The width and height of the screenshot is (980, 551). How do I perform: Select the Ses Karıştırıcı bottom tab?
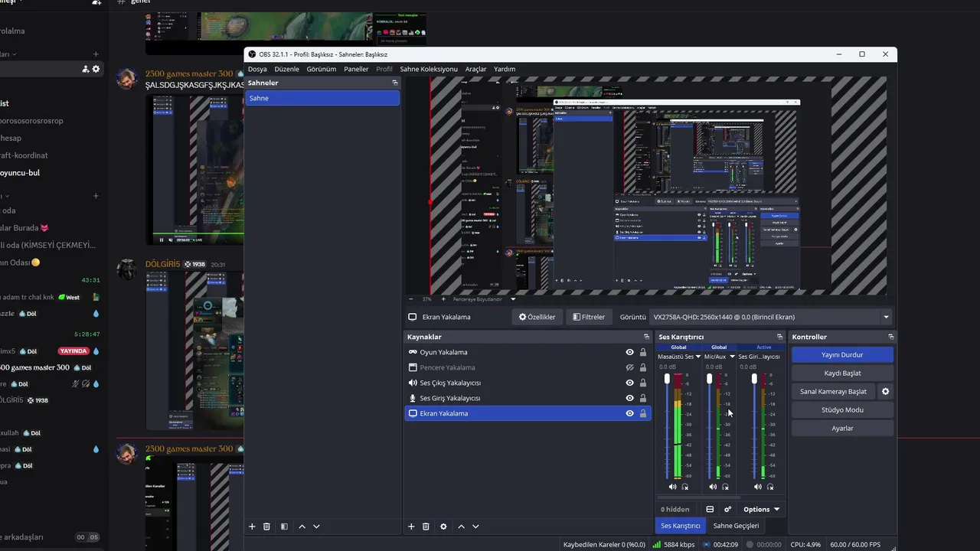681,526
